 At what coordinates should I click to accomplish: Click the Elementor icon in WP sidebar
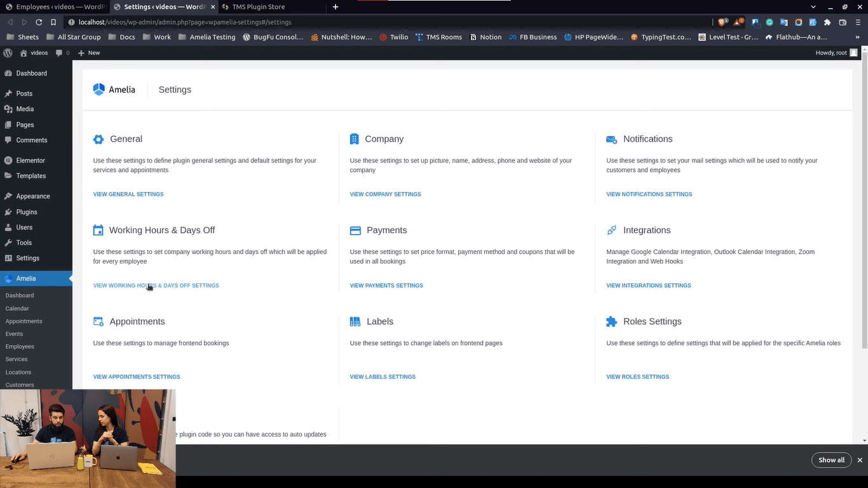8,161
